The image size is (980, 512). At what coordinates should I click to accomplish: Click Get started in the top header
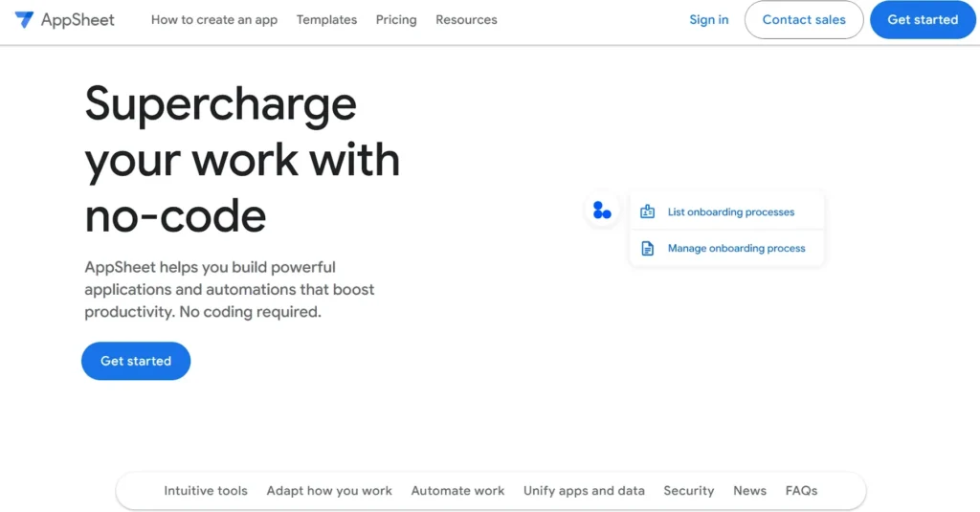[923, 20]
